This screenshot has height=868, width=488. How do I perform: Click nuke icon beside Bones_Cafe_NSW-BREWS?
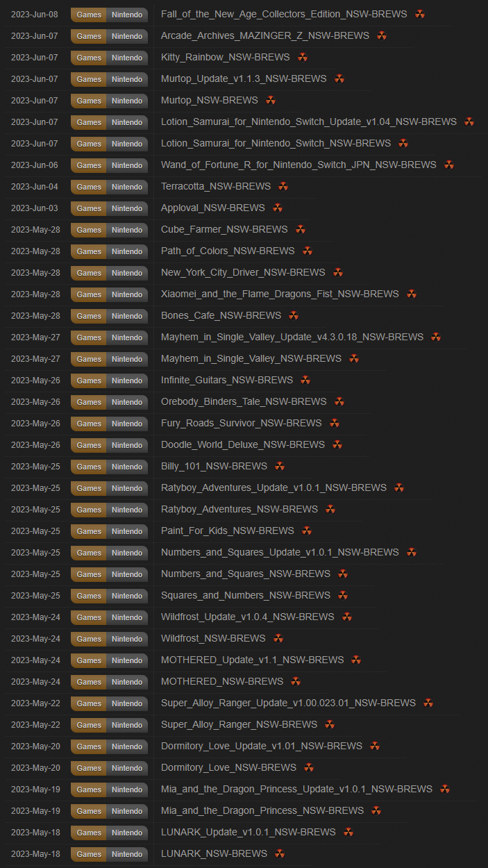point(294,315)
